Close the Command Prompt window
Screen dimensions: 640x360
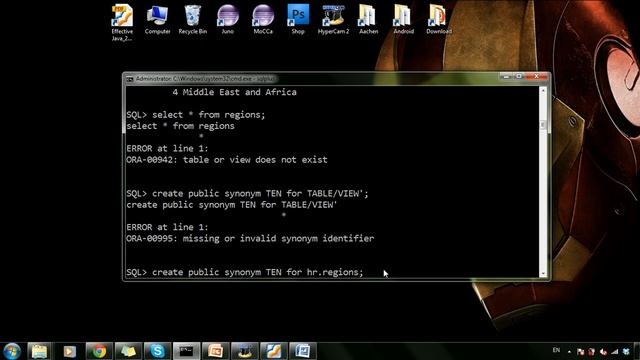pos(536,76)
